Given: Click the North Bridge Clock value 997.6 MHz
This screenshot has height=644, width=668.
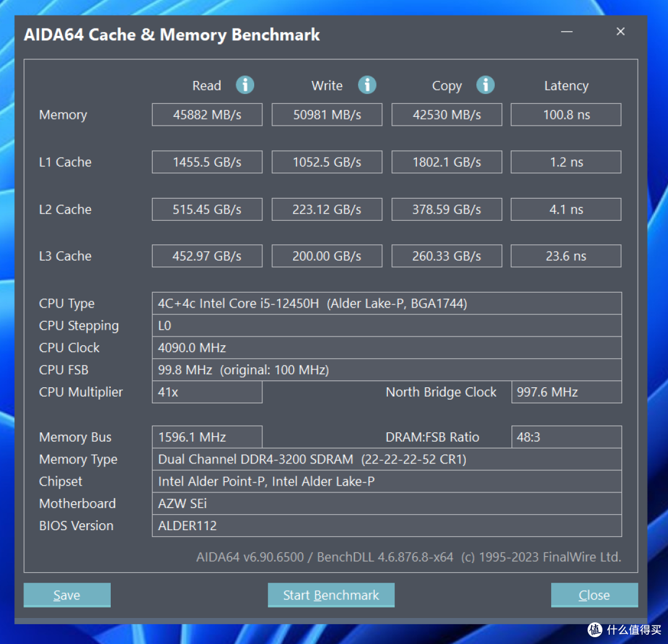Looking at the screenshot, I should click(567, 392).
